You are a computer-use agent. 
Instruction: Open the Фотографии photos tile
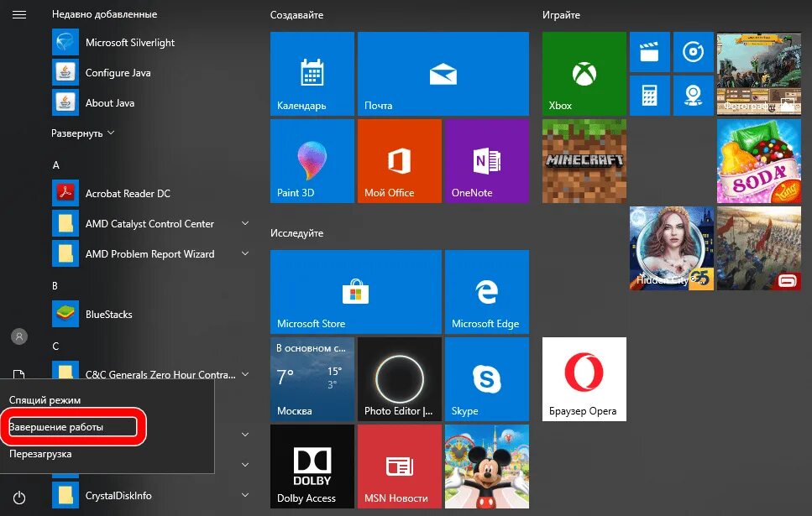(758, 74)
